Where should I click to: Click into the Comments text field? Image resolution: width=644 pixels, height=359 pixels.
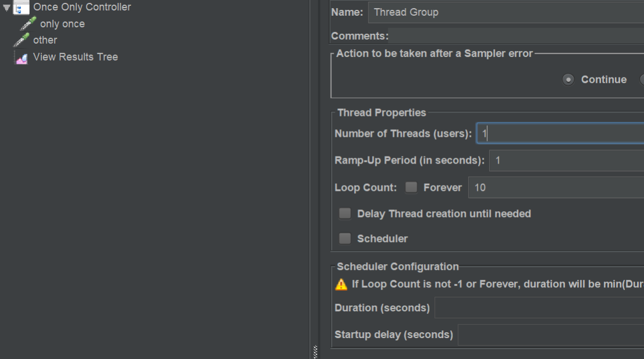click(x=516, y=36)
